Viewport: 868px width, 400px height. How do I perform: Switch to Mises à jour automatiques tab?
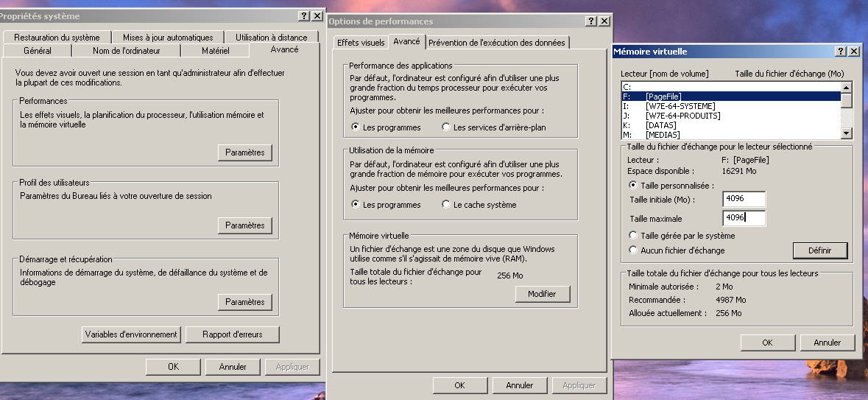(x=168, y=37)
